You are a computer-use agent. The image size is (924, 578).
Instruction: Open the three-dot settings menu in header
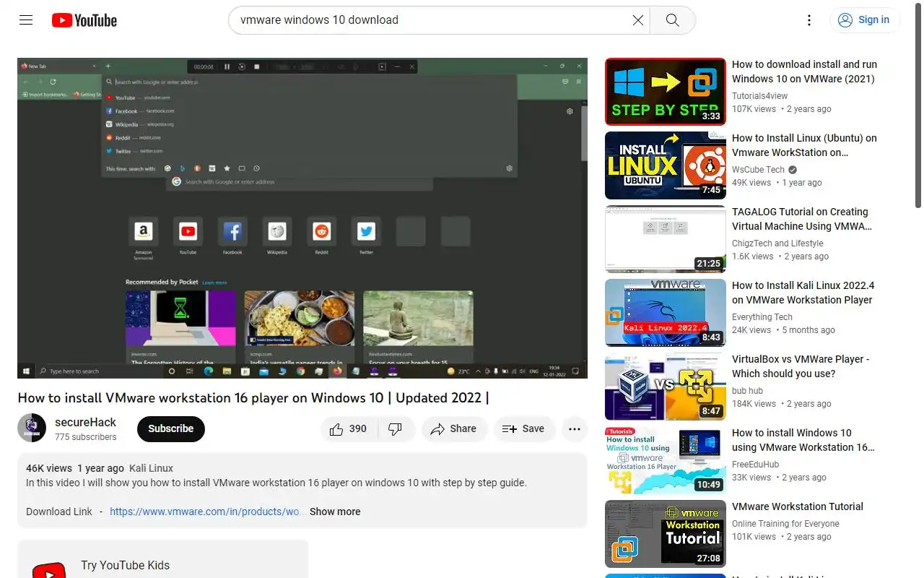pyautogui.click(x=809, y=20)
